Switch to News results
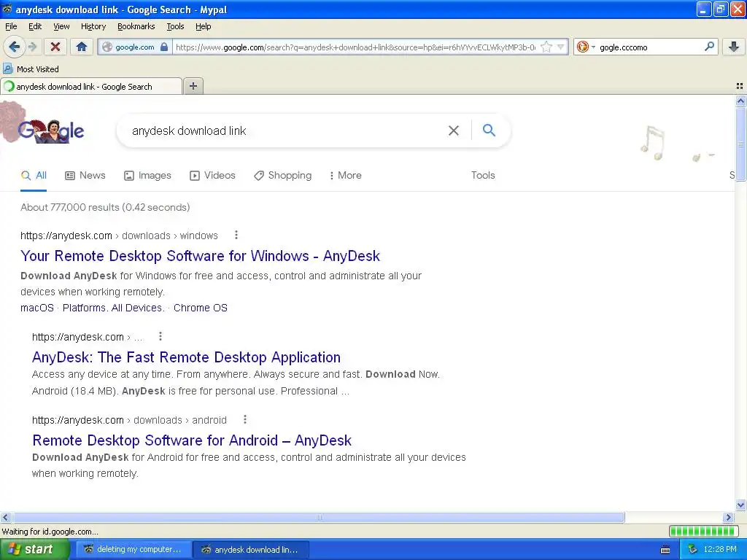 [85, 175]
